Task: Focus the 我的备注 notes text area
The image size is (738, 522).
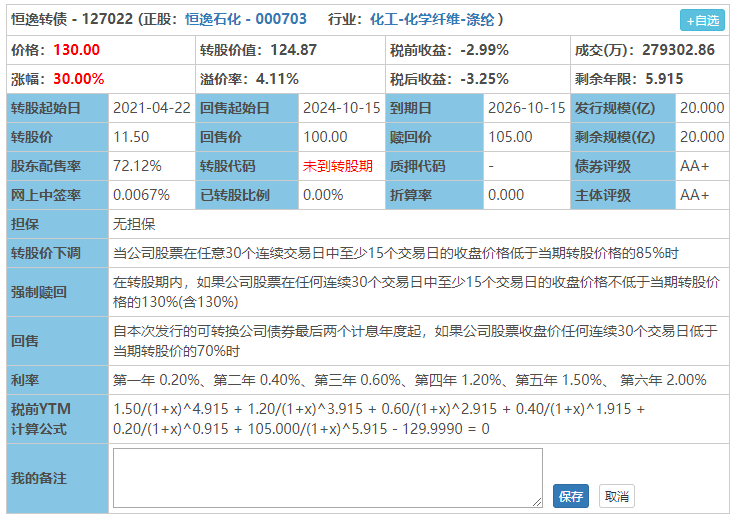Action: tap(328, 478)
